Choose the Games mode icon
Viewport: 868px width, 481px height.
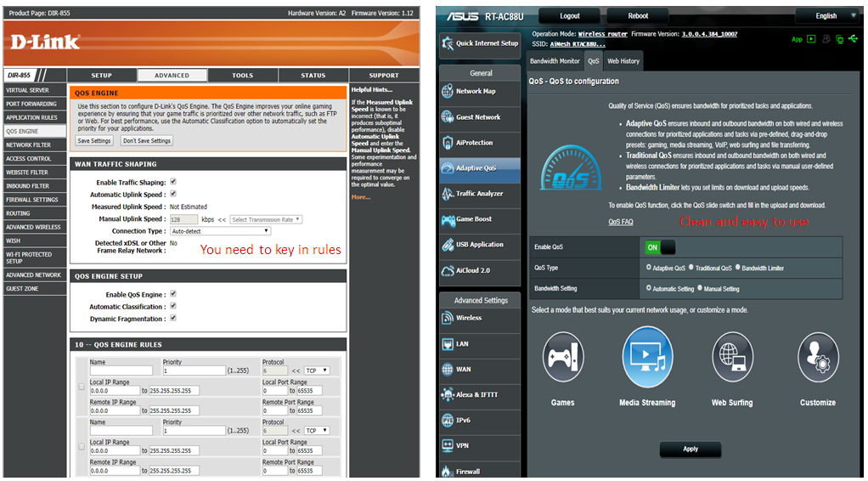pos(563,358)
